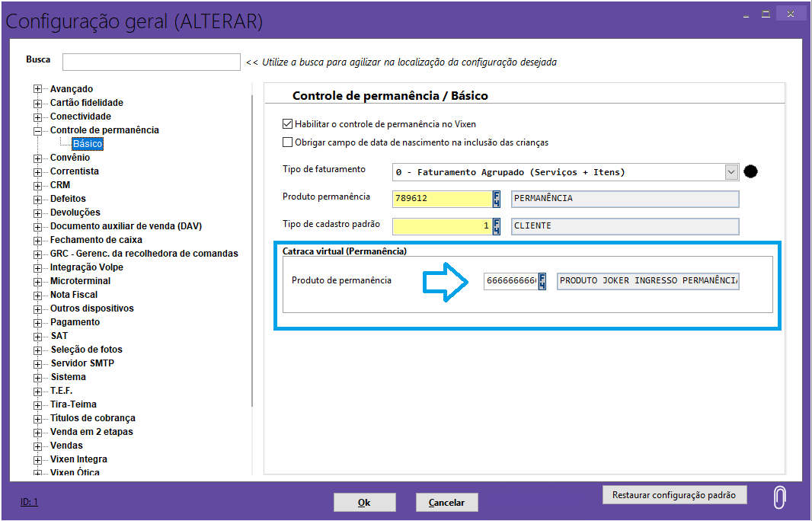
Task: Enable Obrigar campo de data de nascimento checkbox
Action: 287,142
